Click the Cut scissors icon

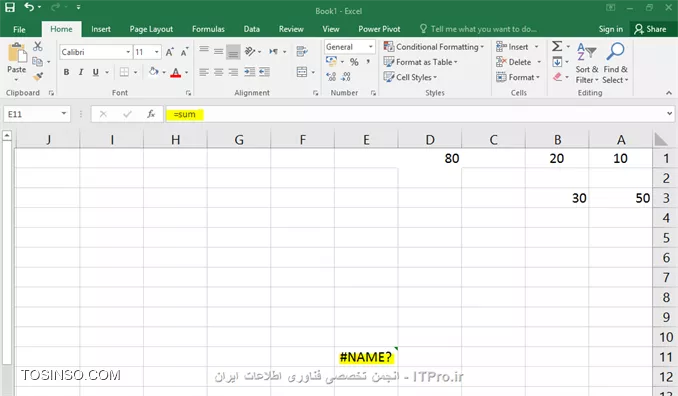pyautogui.click(x=38, y=46)
